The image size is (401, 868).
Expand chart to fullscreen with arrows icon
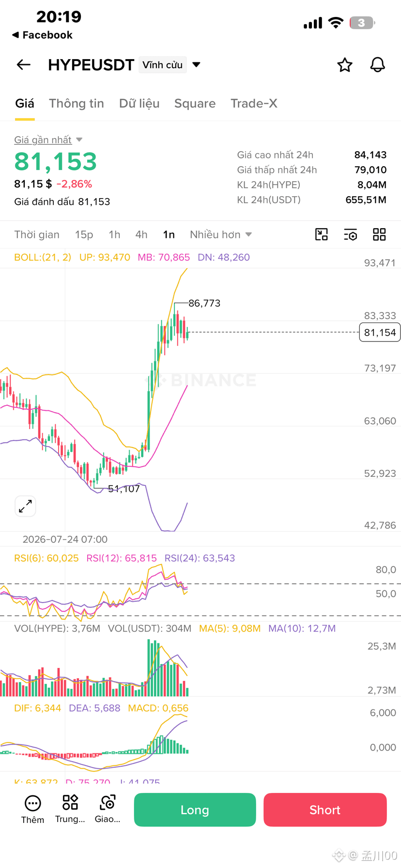coord(25,506)
